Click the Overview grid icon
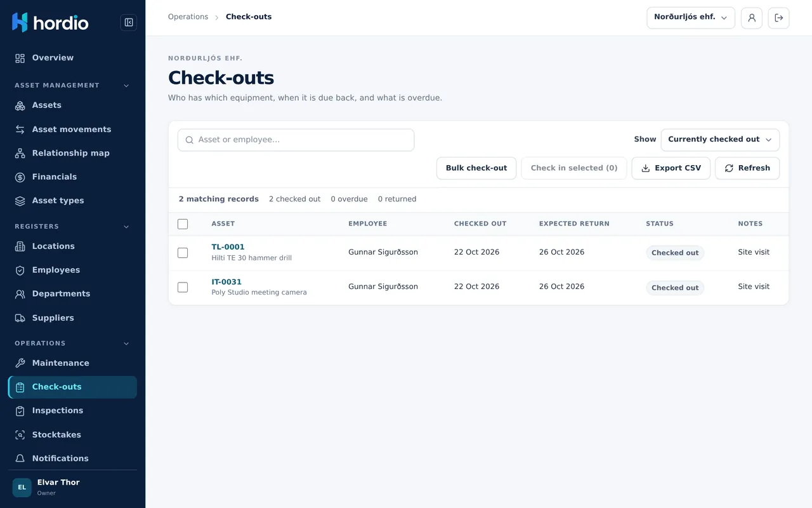 (x=20, y=58)
